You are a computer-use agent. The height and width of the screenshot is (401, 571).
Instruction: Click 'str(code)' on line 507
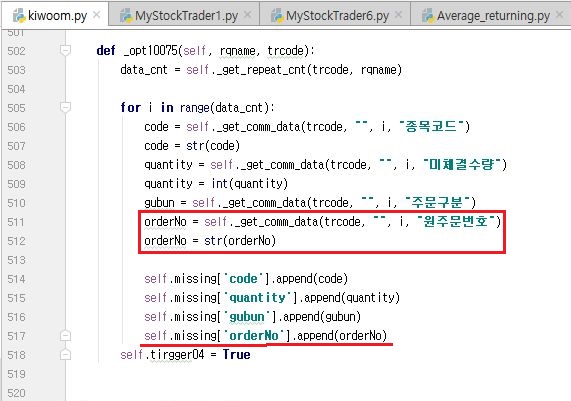213,146
